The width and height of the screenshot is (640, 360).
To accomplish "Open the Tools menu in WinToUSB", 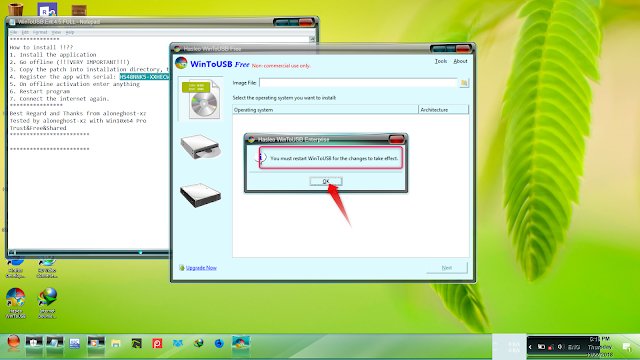I will tap(441, 61).
